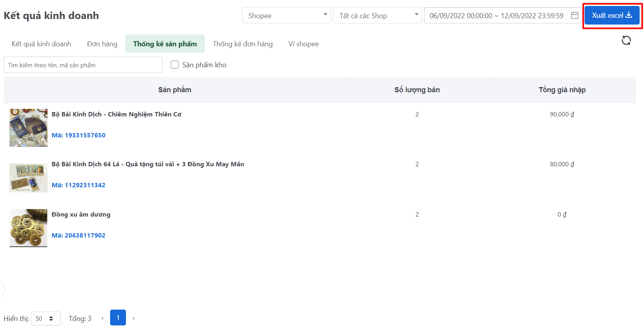The width and height of the screenshot is (644, 329).
Task: Switch to the Ví shopee tab
Action: coord(303,44)
